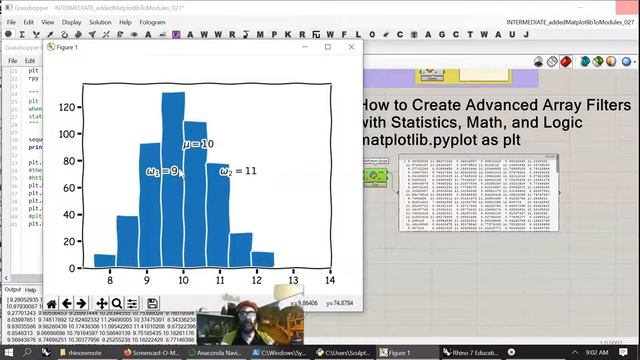This screenshot has height=360, width=640.
Task: Open the Display menu in Grasshopper
Action: point(71,22)
